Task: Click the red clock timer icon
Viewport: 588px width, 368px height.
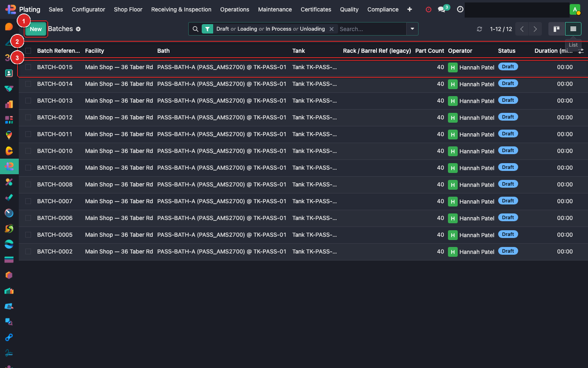Action: tap(428, 9)
